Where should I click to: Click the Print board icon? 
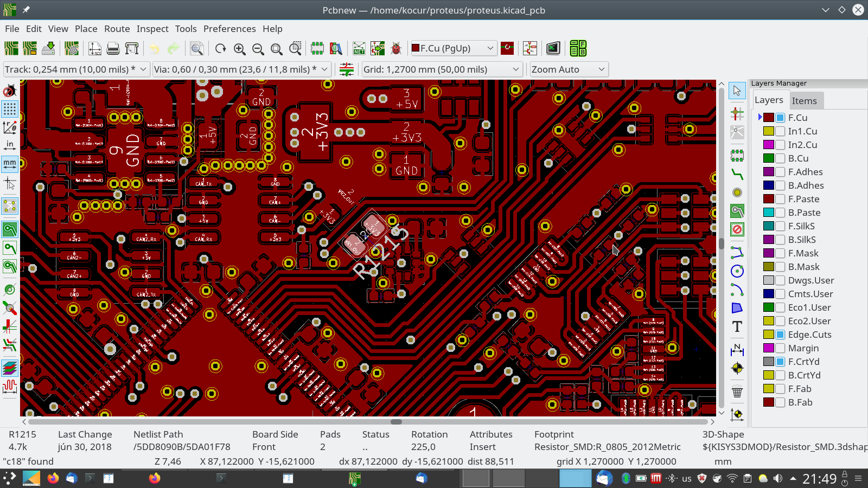[x=113, y=48]
